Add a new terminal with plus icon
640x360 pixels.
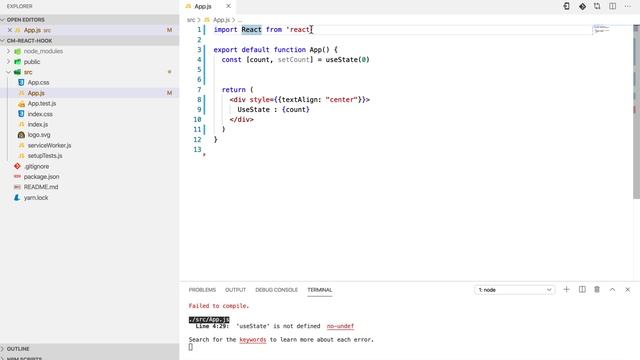pyautogui.click(x=567, y=289)
